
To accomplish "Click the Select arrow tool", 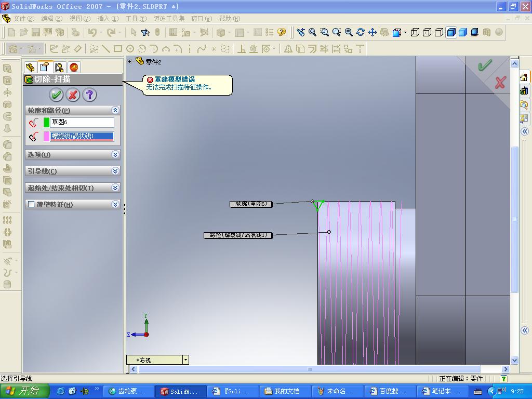I will click(134, 32).
